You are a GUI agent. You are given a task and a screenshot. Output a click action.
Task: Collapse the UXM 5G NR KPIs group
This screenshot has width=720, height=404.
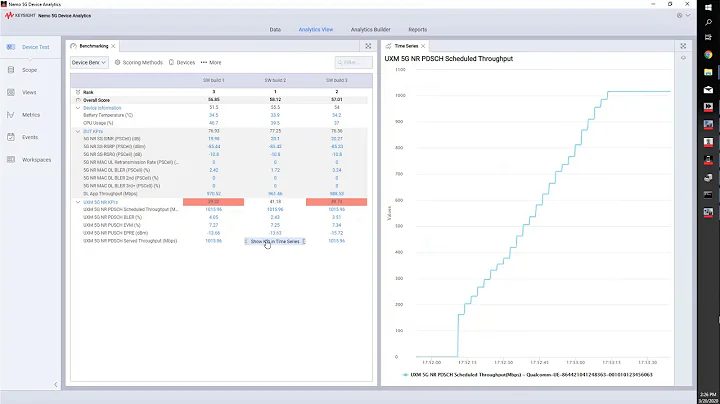[x=78, y=202]
